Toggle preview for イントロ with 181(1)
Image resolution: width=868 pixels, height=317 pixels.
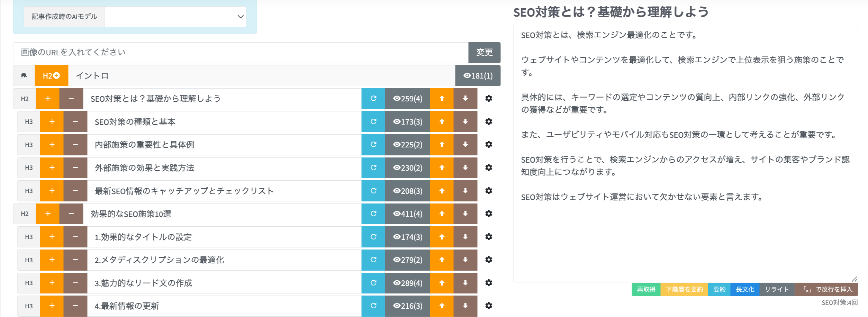[x=478, y=76]
